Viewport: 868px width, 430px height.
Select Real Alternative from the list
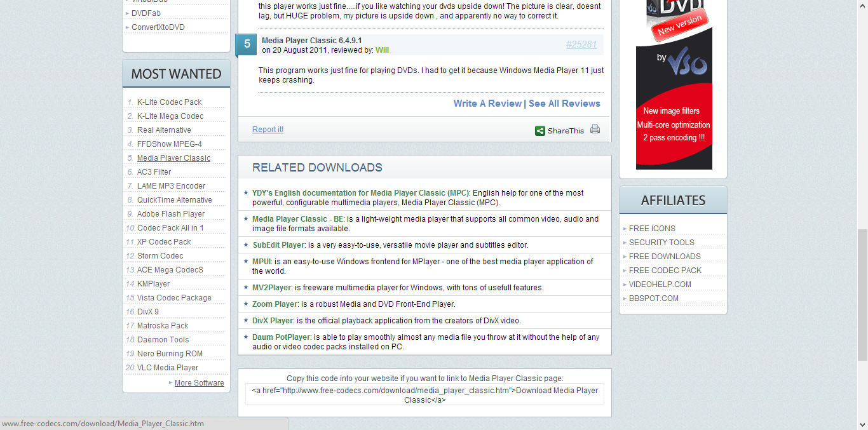(x=164, y=130)
